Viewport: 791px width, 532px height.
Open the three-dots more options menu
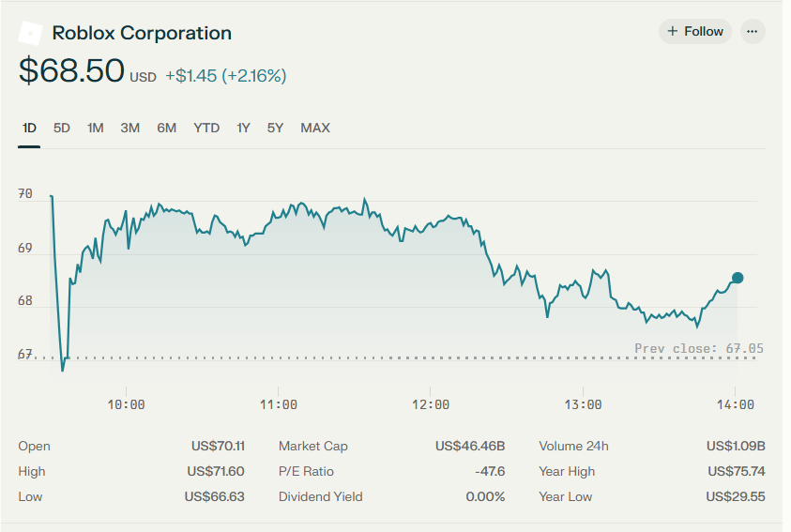pos(753,31)
